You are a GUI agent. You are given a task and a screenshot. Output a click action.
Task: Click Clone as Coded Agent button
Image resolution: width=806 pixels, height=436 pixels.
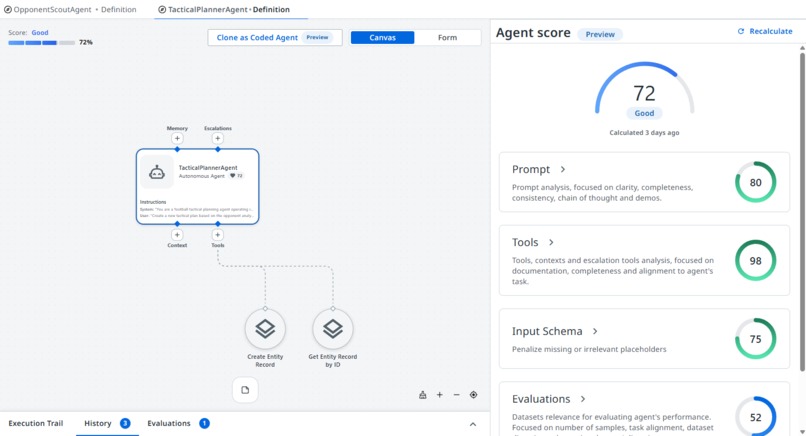275,38
